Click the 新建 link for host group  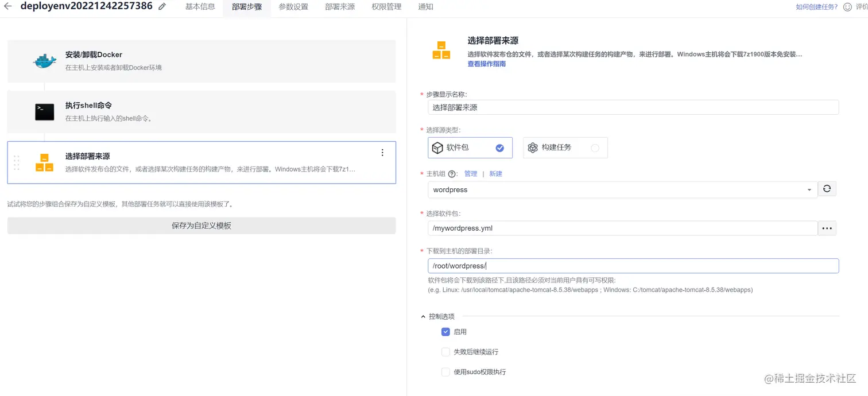click(495, 174)
